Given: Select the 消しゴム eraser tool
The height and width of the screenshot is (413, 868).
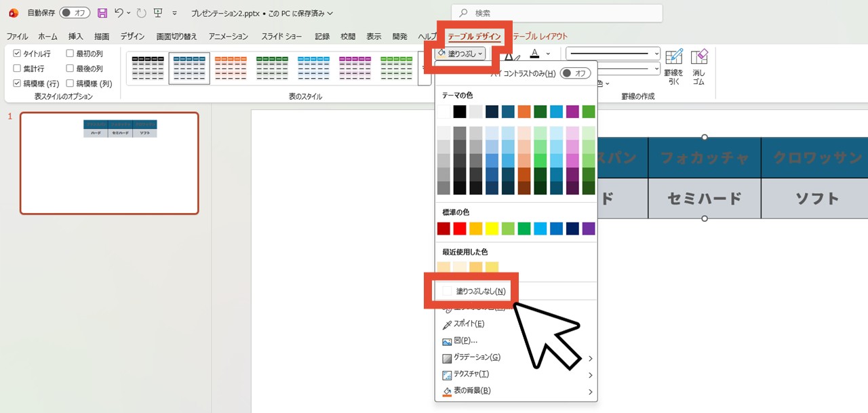Looking at the screenshot, I should 698,66.
